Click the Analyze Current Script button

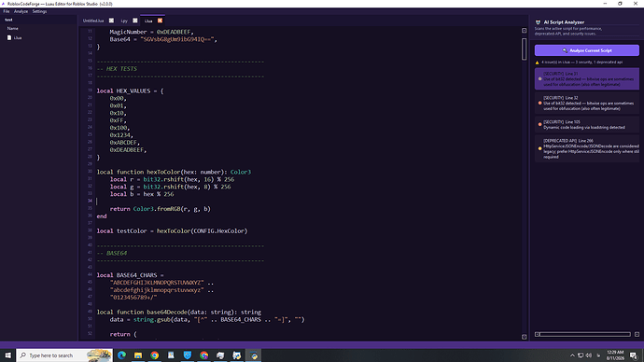coord(586,50)
